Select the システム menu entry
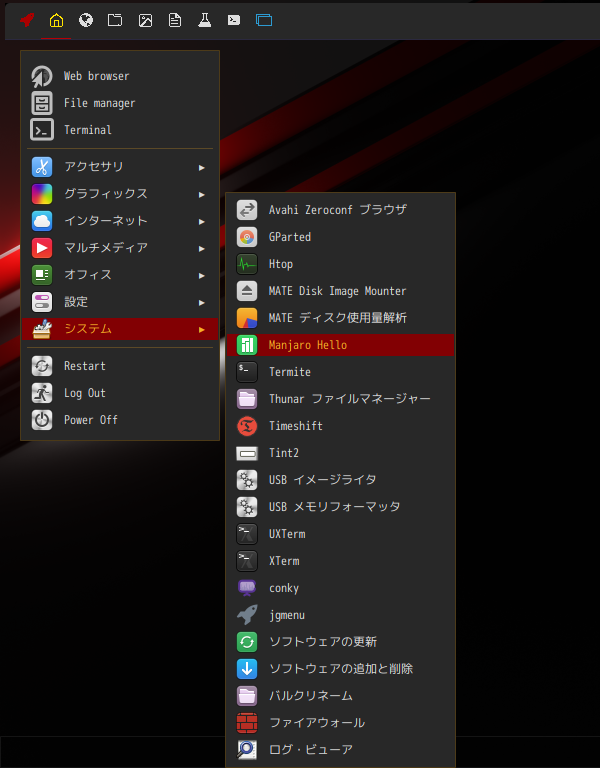600x768 pixels. [120, 329]
